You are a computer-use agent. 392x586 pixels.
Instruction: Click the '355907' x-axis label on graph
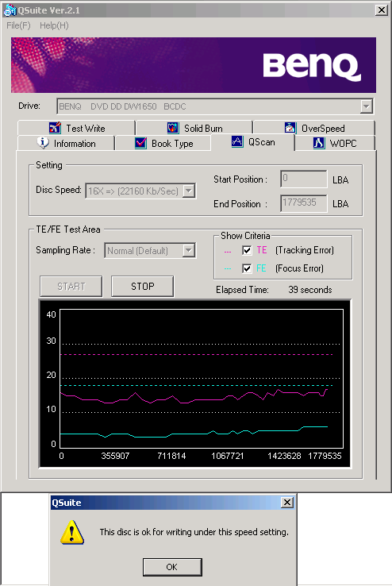[115, 456]
